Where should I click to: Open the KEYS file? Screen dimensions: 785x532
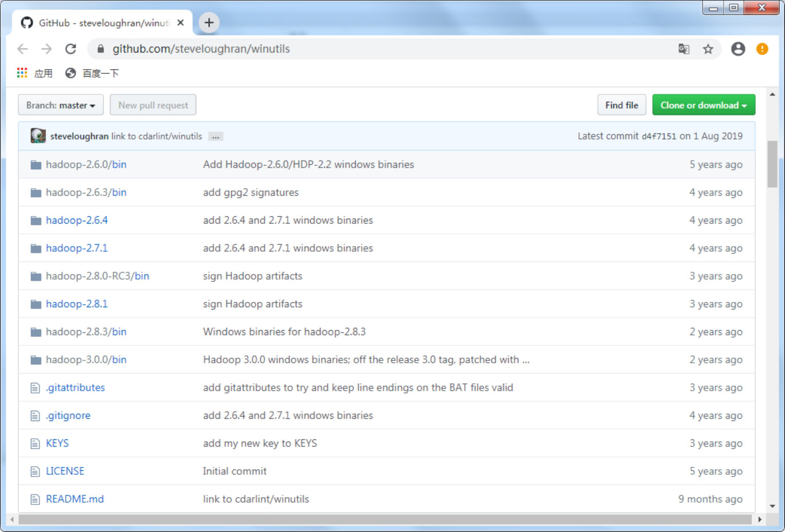click(x=57, y=443)
